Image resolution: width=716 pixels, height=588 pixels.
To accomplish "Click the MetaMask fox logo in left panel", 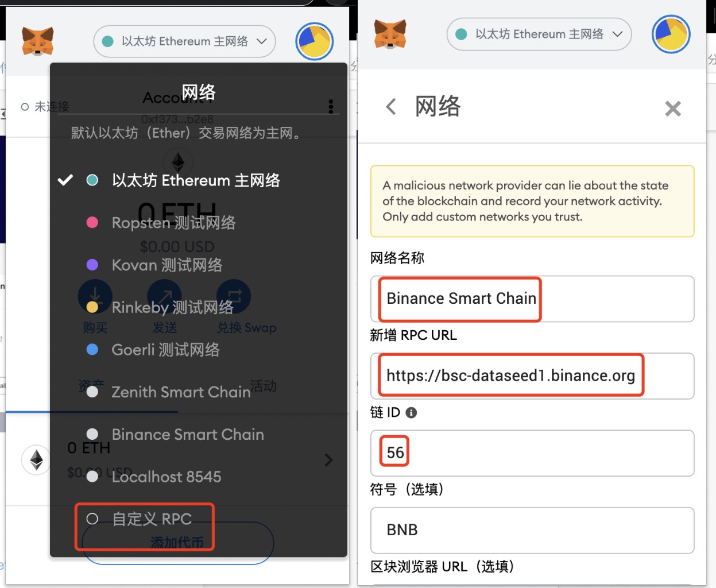I will click(38, 41).
